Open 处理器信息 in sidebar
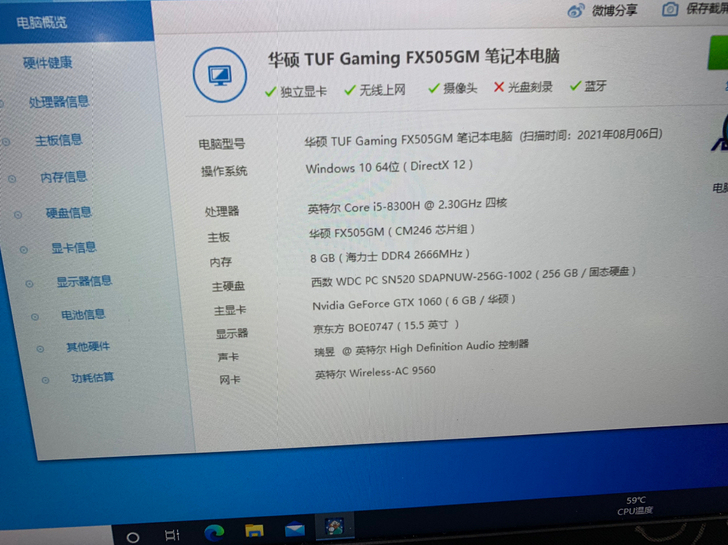Screen dimensions: 728x545 (x=59, y=102)
